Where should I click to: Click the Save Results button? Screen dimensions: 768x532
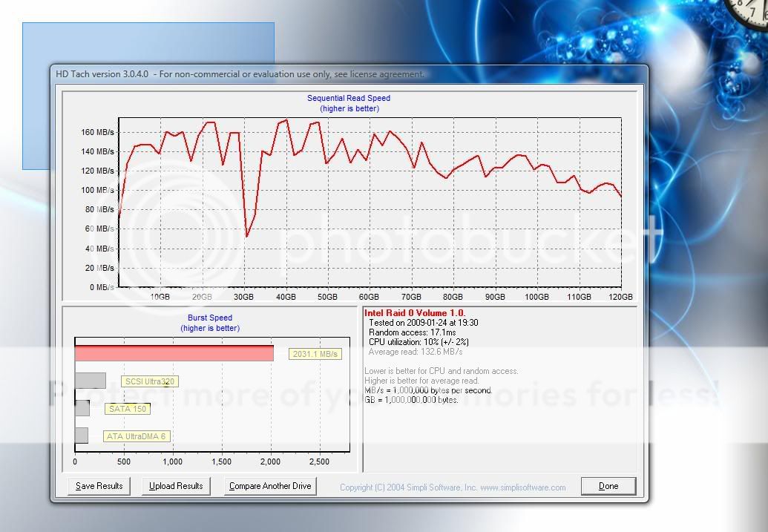pyautogui.click(x=98, y=486)
